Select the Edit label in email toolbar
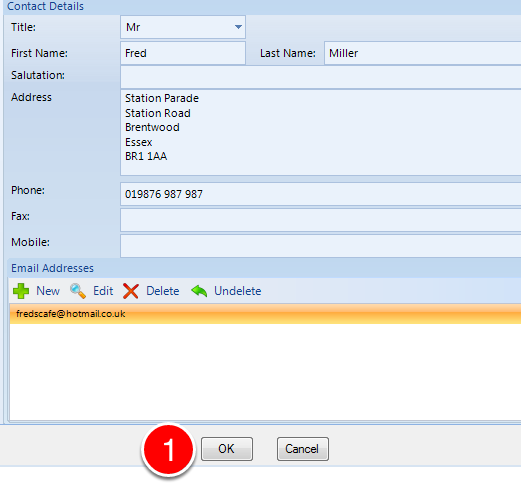 [103, 291]
